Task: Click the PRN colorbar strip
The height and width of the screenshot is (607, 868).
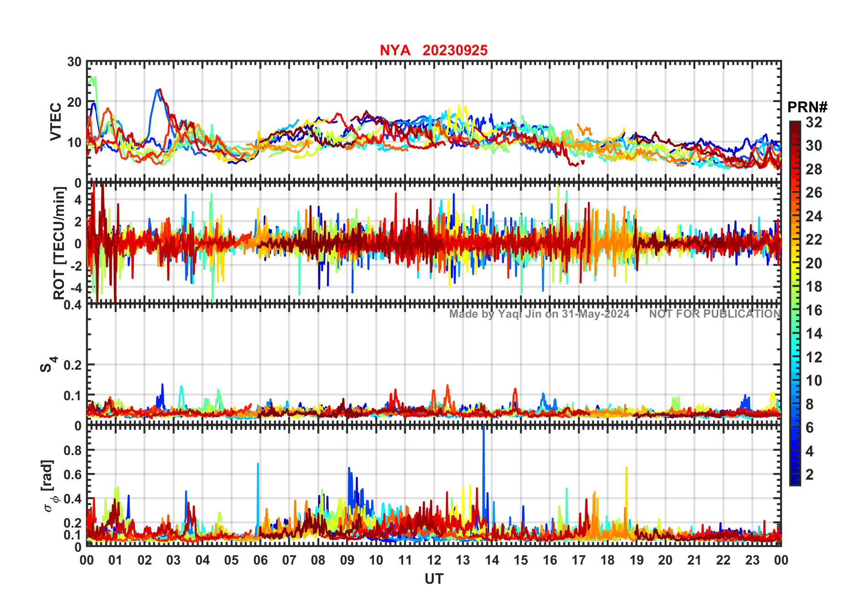Action: tap(795, 303)
